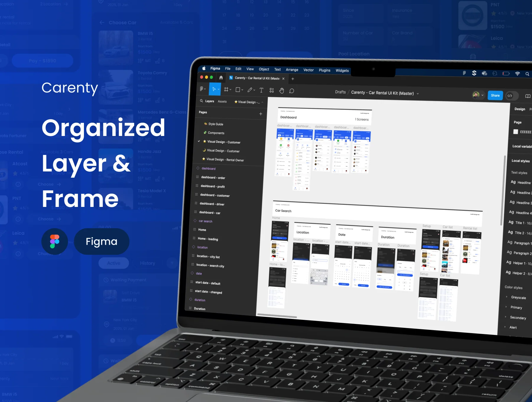Click the EEEEEE page color swatch
Image resolution: width=532 pixels, height=402 pixels.
(515, 132)
